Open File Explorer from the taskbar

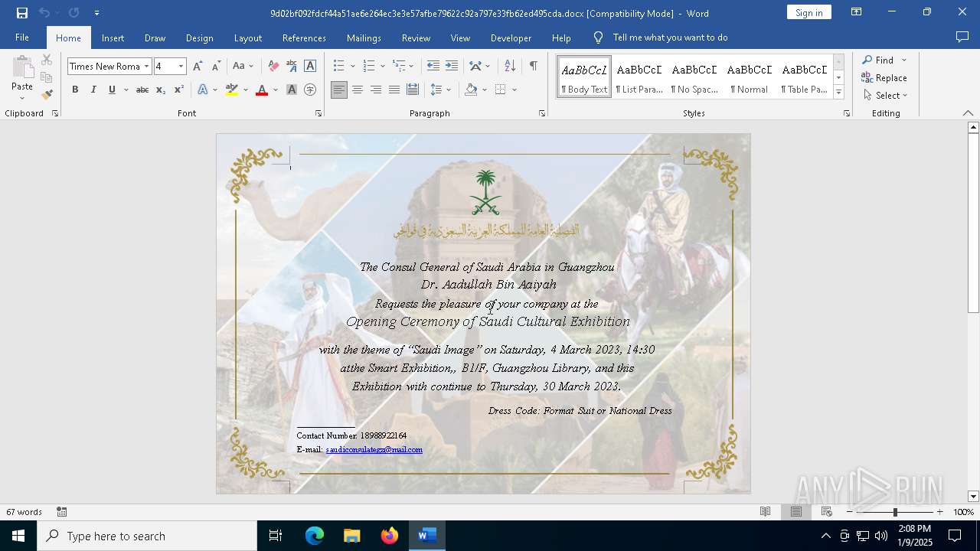[x=351, y=536]
